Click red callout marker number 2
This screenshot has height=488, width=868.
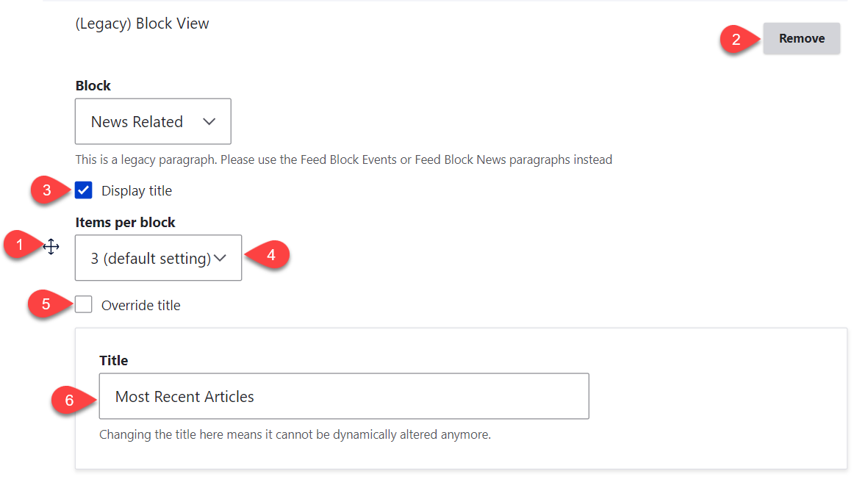pos(736,39)
